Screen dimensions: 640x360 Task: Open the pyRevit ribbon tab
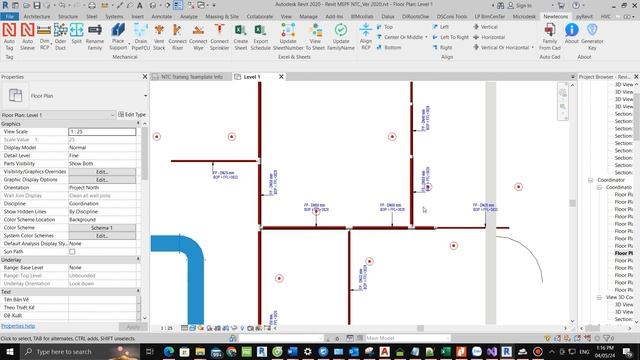pyautogui.click(x=584, y=16)
